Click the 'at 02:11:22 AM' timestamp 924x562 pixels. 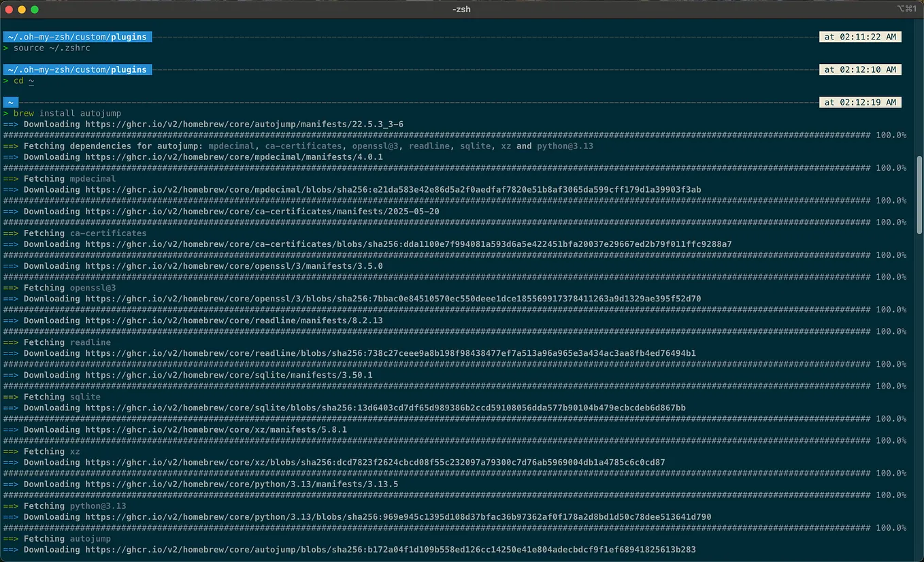pyautogui.click(x=860, y=37)
